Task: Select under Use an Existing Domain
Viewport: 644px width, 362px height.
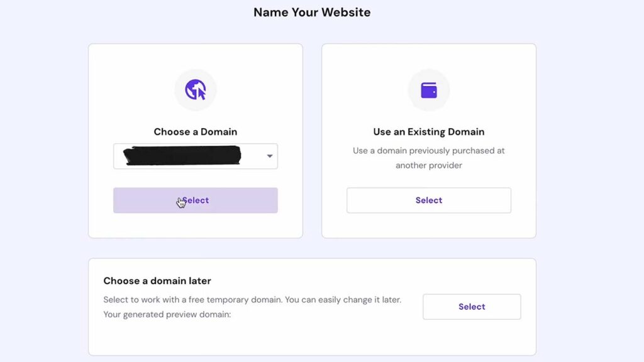Action: pos(429,200)
